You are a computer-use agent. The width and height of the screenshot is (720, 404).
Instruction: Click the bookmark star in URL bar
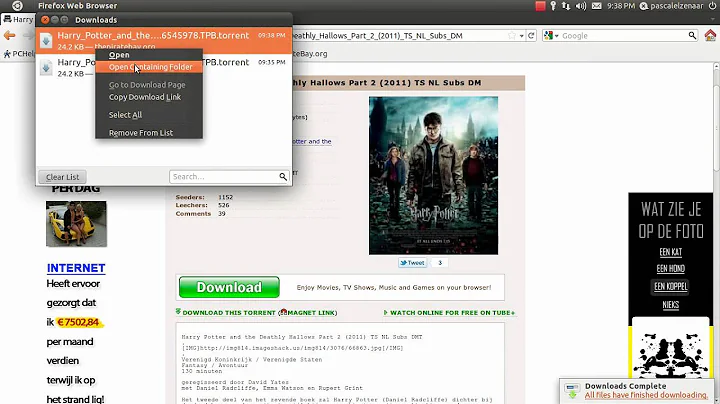pos(512,35)
